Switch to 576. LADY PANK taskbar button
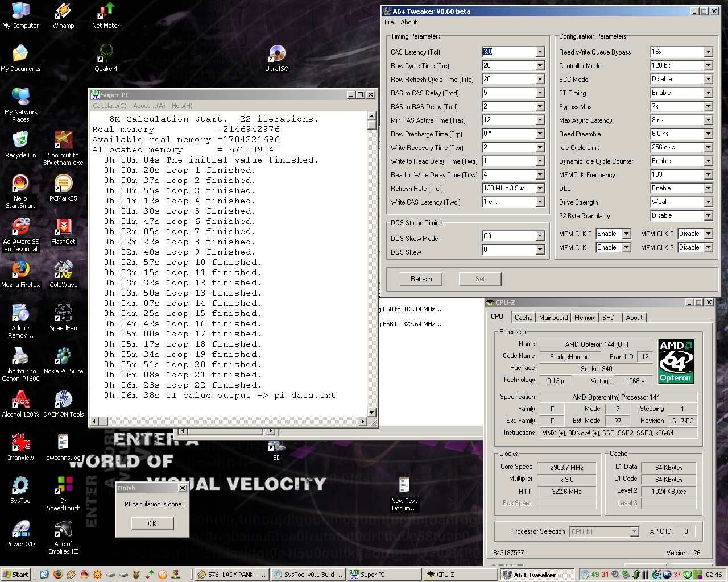 [231, 575]
